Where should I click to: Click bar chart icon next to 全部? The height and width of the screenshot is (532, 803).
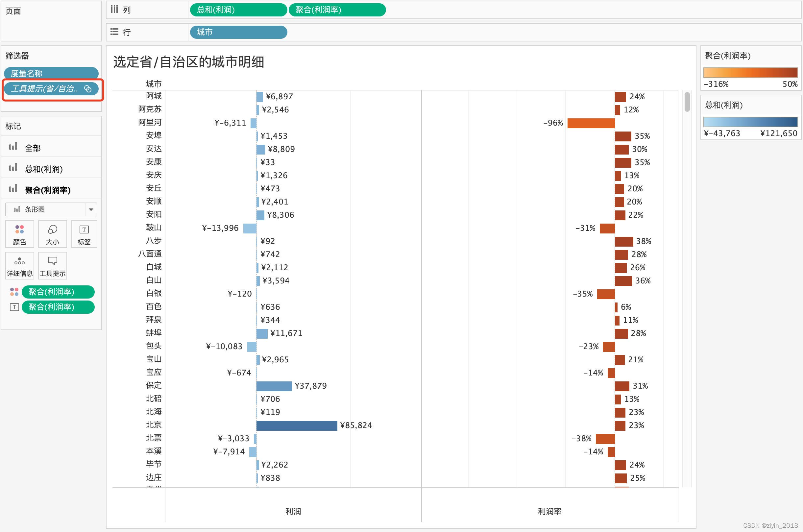13,147
